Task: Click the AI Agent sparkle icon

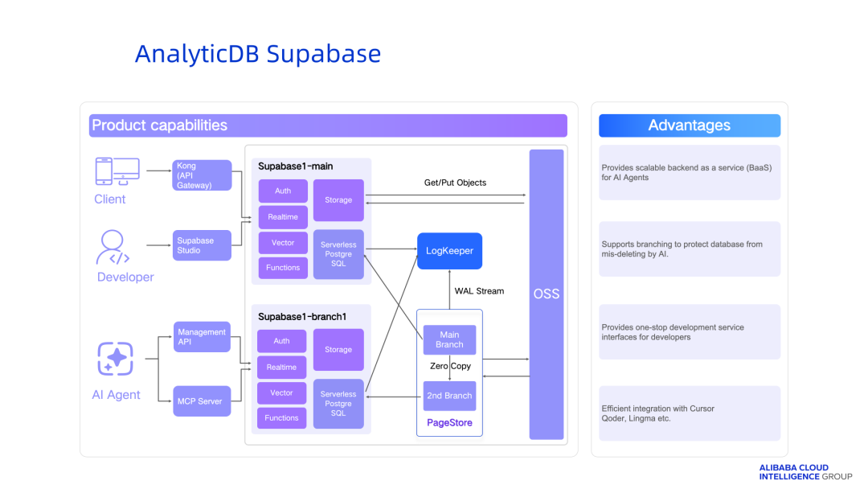Action: 115,359
